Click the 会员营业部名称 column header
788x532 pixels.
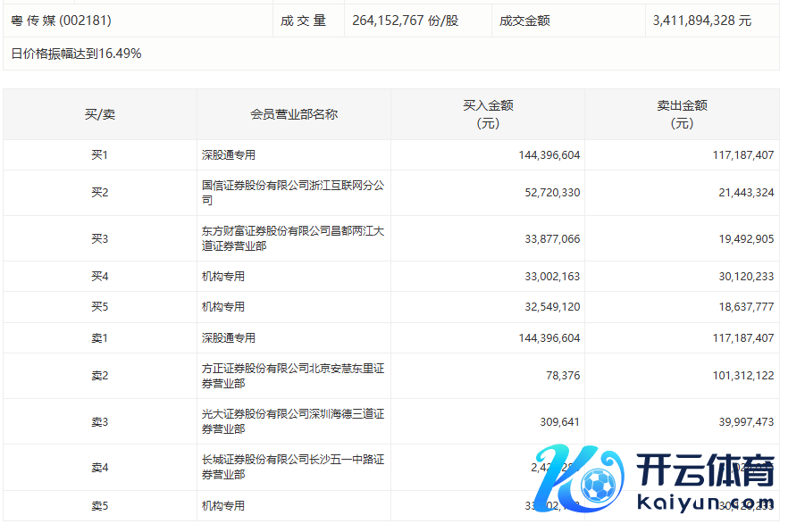pos(294,114)
